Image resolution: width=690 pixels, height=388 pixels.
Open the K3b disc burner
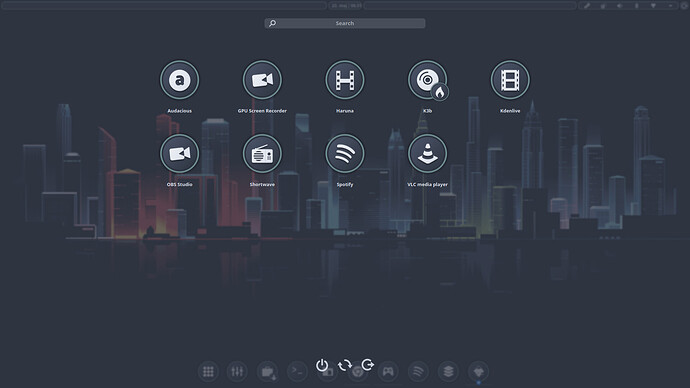click(428, 80)
